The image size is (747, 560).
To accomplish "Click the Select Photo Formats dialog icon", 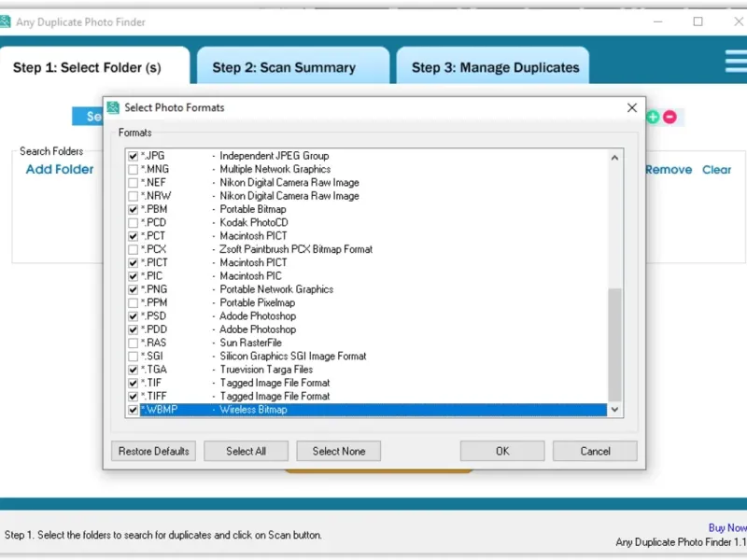I will tap(113, 107).
